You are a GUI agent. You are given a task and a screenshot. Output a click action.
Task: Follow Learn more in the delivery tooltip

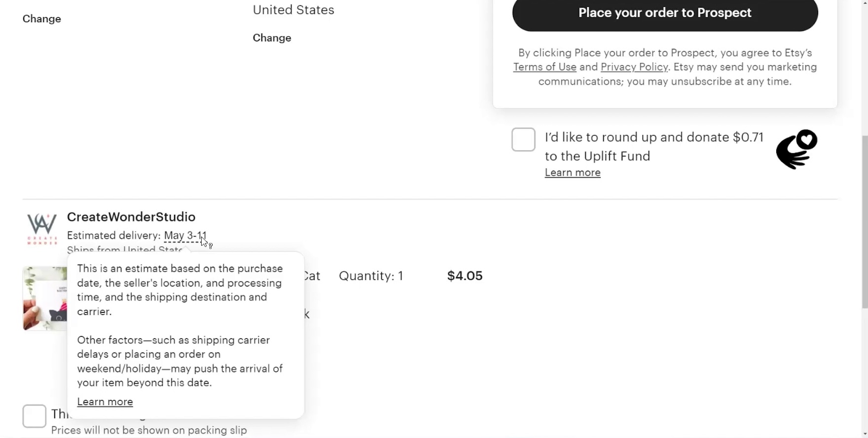pos(105,402)
